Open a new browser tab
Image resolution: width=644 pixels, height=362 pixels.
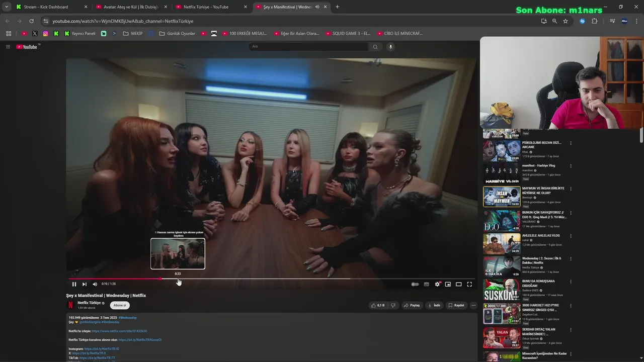click(337, 7)
